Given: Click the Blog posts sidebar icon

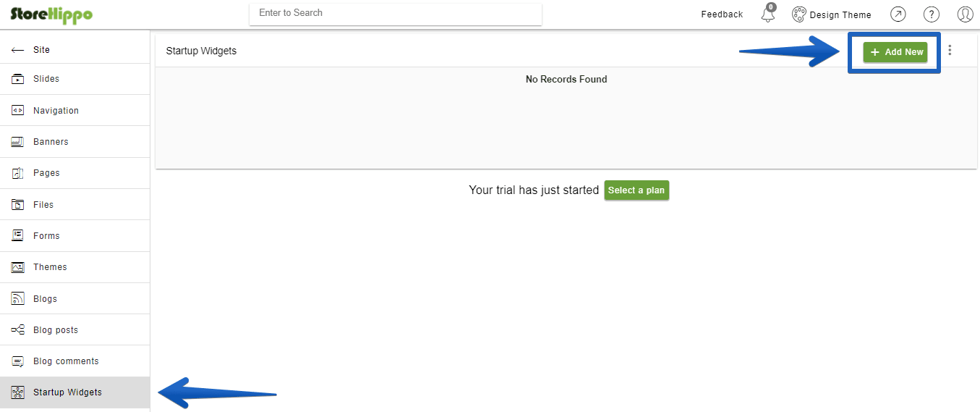Looking at the screenshot, I should click(18, 330).
